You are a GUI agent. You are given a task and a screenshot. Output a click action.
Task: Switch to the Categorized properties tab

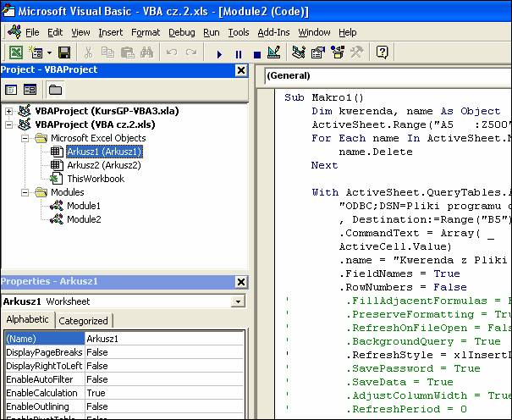click(x=83, y=321)
